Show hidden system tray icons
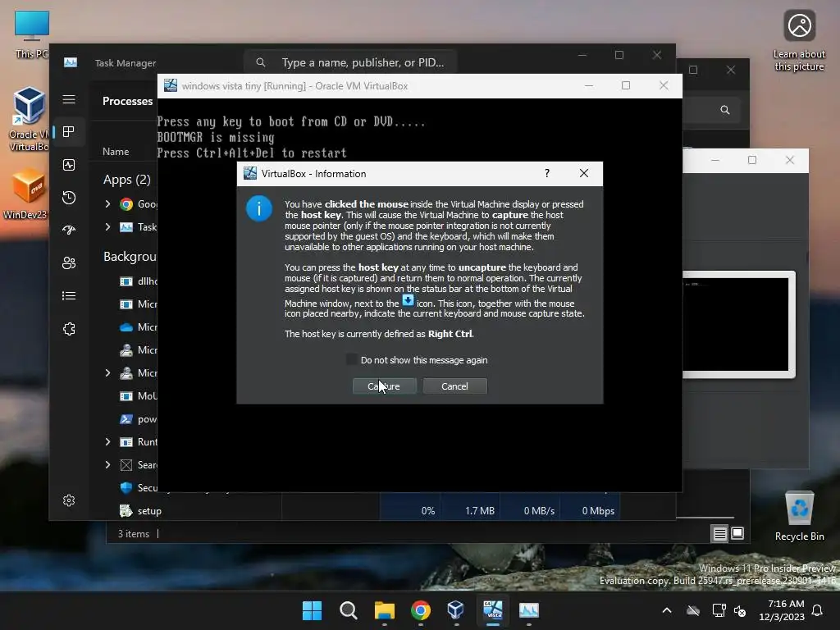This screenshot has height=630, width=840. coord(667,610)
